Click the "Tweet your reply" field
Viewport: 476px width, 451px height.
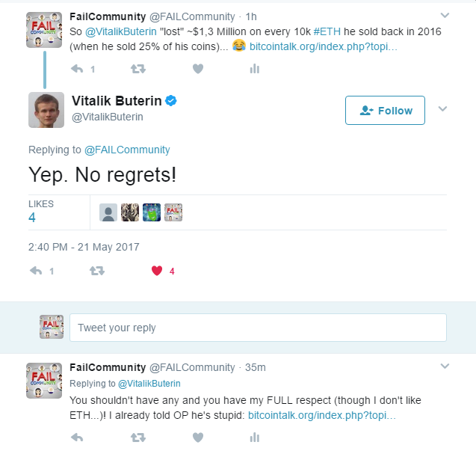coord(258,328)
